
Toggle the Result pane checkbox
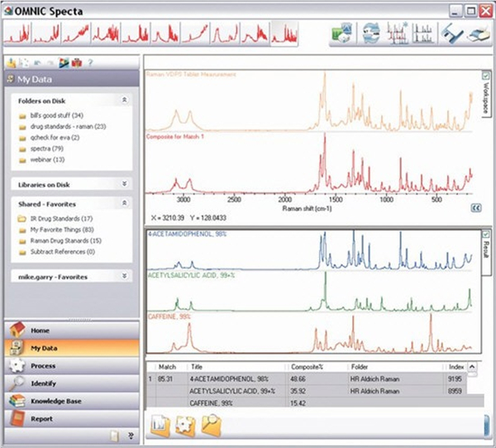tap(485, 235)
